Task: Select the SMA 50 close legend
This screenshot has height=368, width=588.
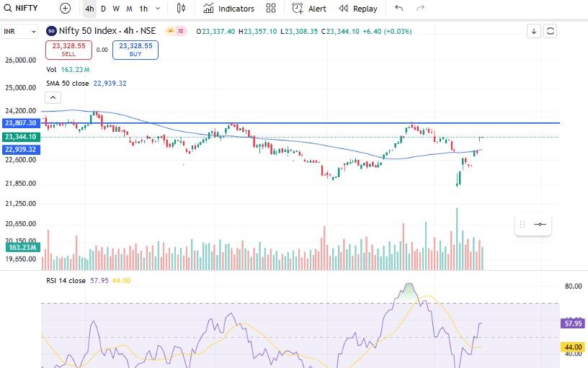Action: 86,84
